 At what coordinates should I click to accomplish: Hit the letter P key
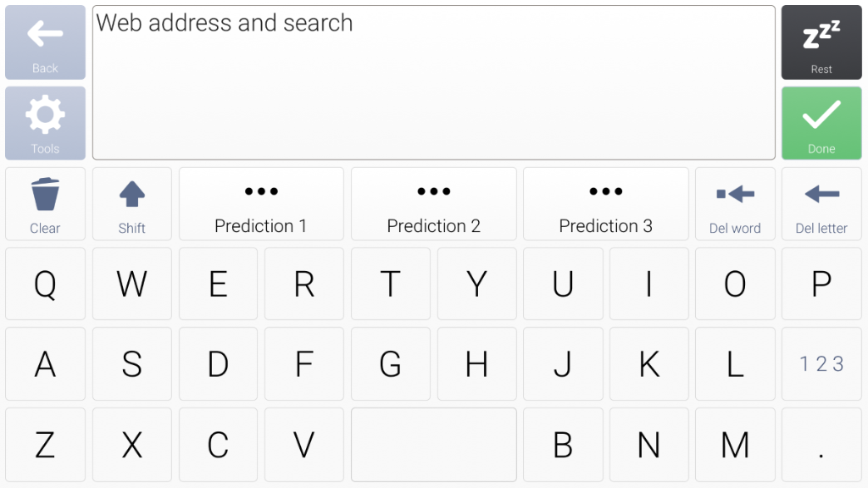[821, 284]
